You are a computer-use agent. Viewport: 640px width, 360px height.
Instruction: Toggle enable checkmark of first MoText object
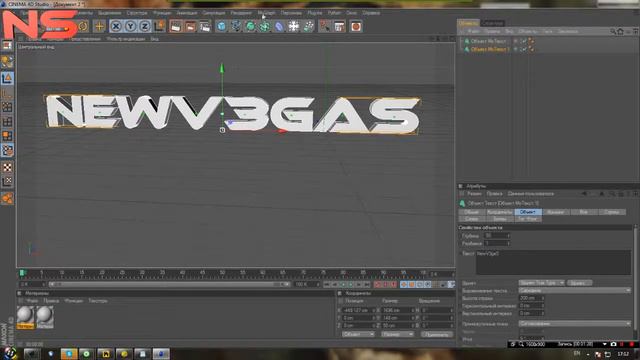pos(523,41)
